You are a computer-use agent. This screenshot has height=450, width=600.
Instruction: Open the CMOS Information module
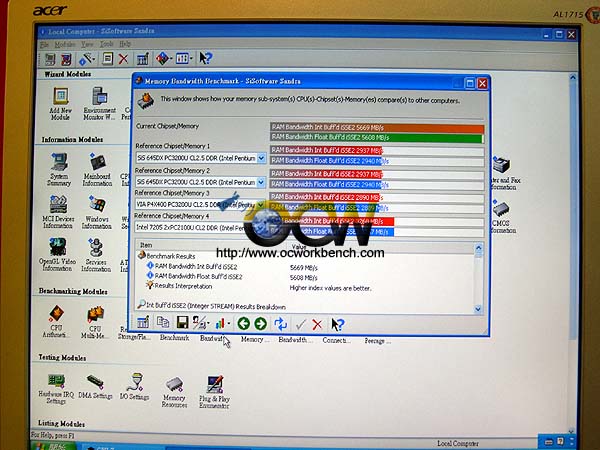point(502,217)
